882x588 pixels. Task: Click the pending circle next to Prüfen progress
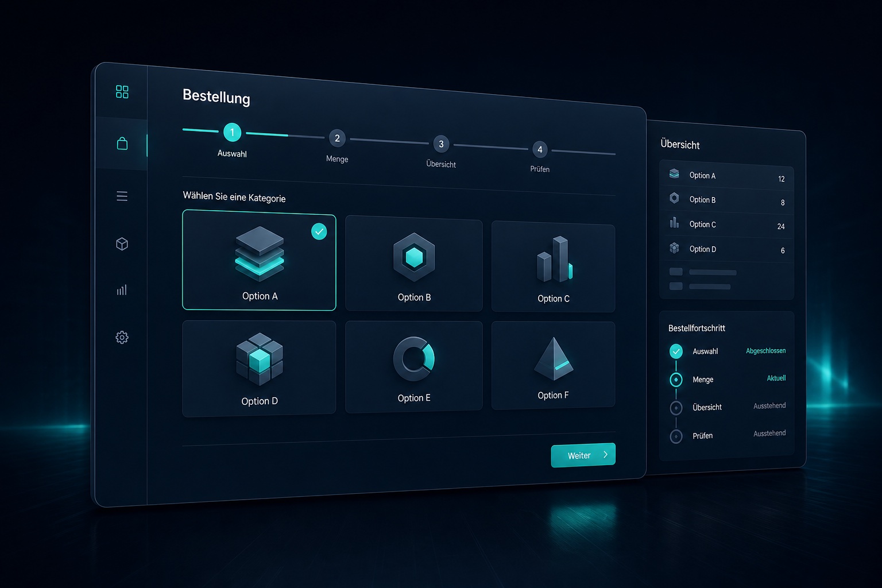click(676, 436)
